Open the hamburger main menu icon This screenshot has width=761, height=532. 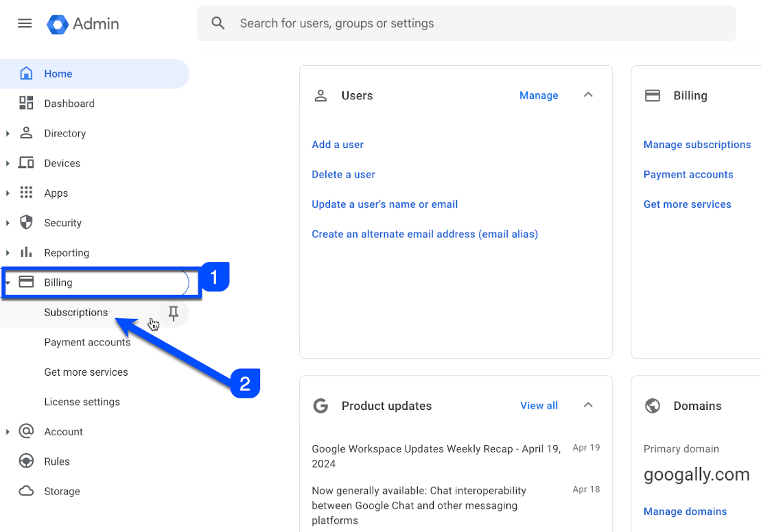coord(25,23)
